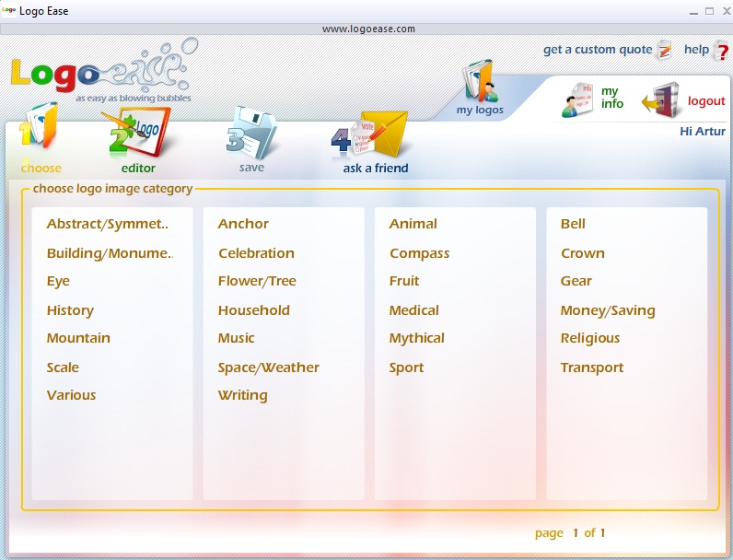Open the Space/Weather category

(x=268, y=367)
